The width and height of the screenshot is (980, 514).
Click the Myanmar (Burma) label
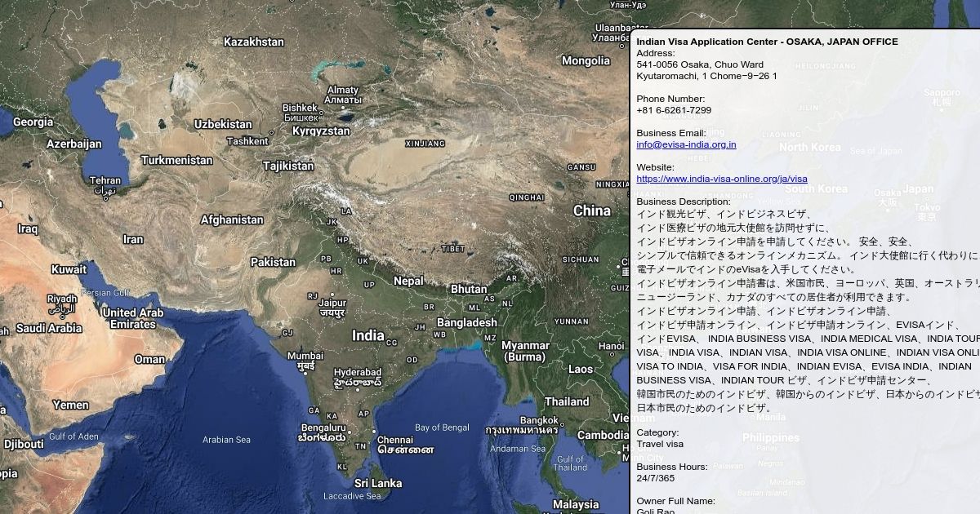point(524,351)
